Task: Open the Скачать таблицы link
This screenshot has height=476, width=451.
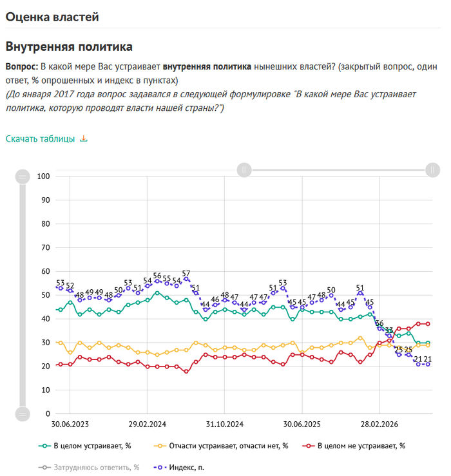Action: coord(40,138)
